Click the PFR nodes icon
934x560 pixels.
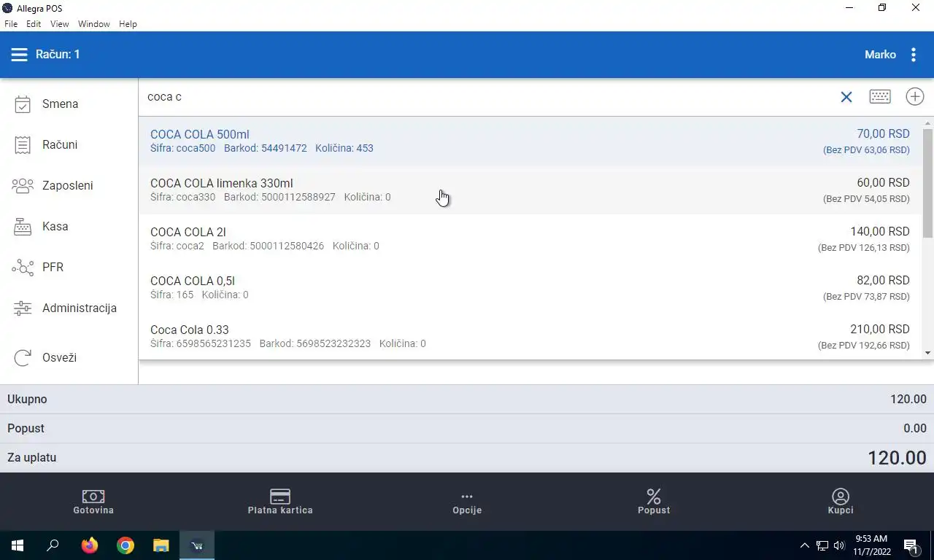pos(23,268)
